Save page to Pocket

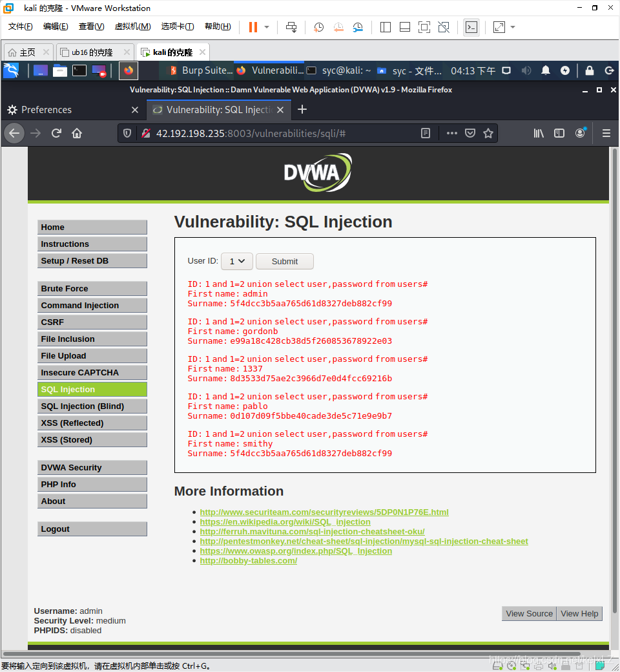point(470,133)
